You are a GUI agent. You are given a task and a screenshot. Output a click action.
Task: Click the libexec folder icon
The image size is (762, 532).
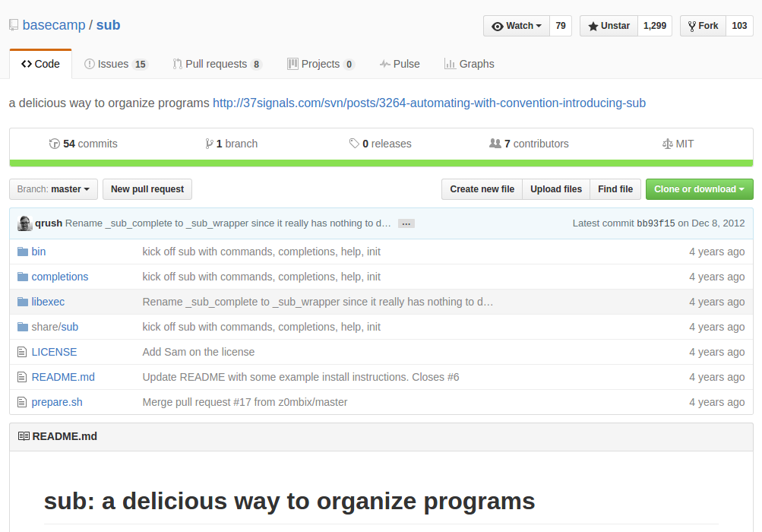pyautogui.click(x=22, y=302)
